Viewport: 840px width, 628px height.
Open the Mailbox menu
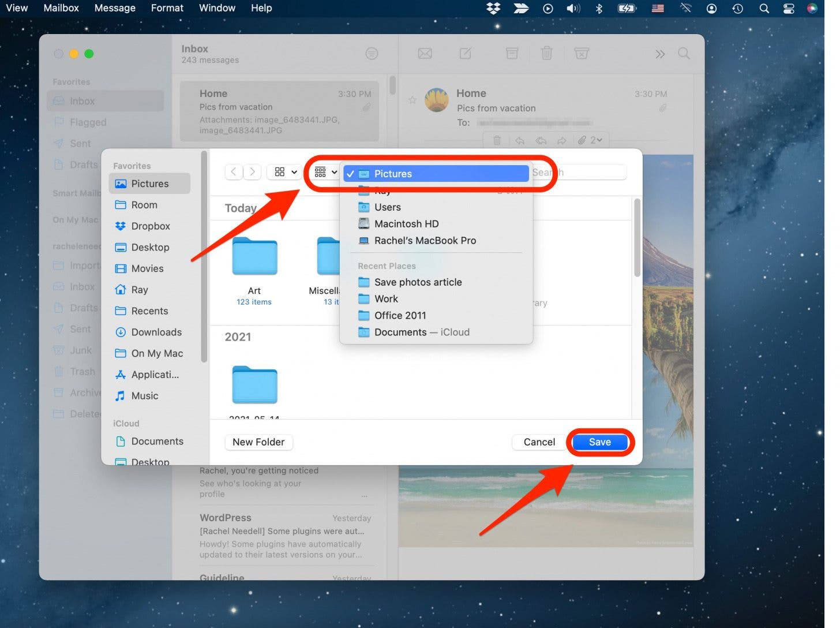[x=61, y=8]
